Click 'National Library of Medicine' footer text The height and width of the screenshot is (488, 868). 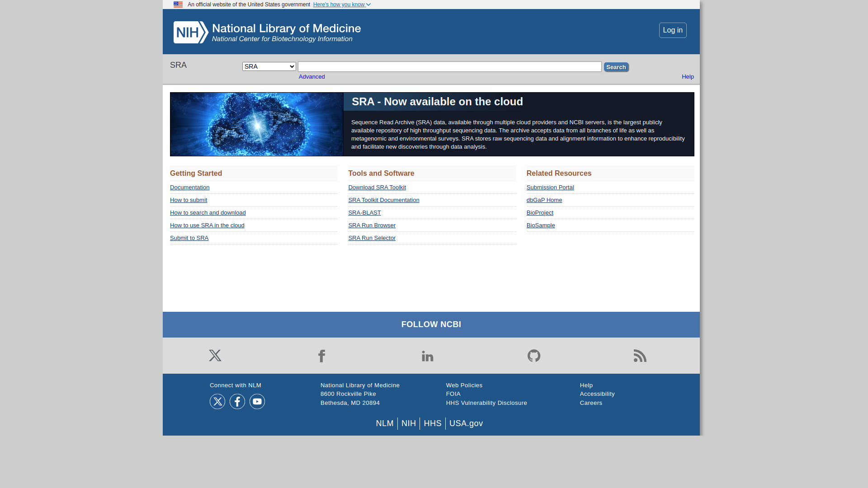point(360,385)
